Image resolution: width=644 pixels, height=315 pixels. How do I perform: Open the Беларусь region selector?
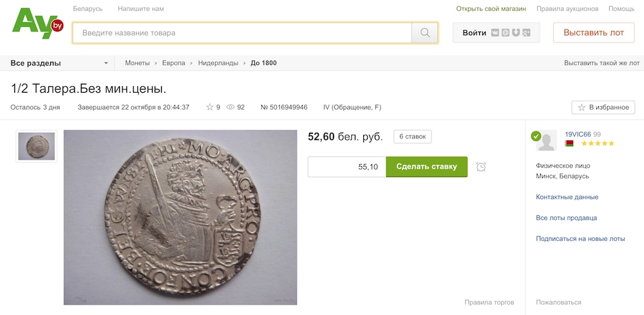pos(88,8)
